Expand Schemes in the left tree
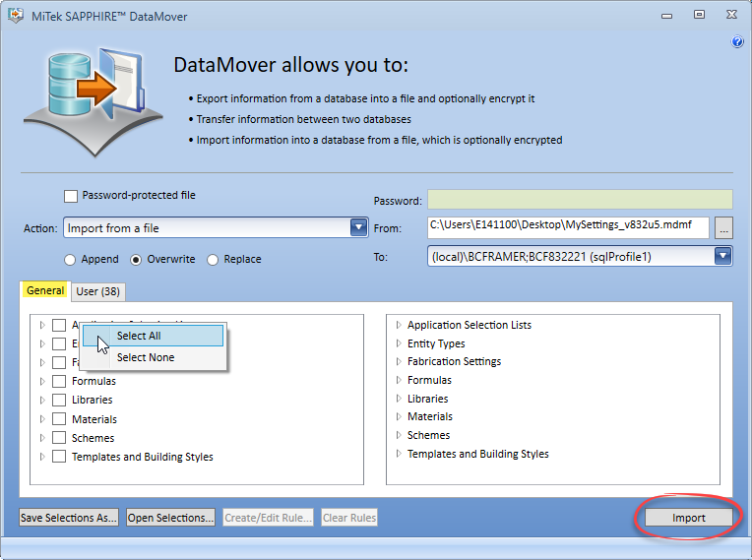 [42, 438]
